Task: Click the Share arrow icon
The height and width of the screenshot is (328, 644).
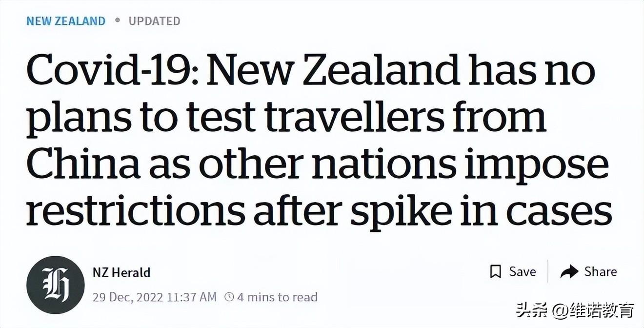Action: (569, 272)
